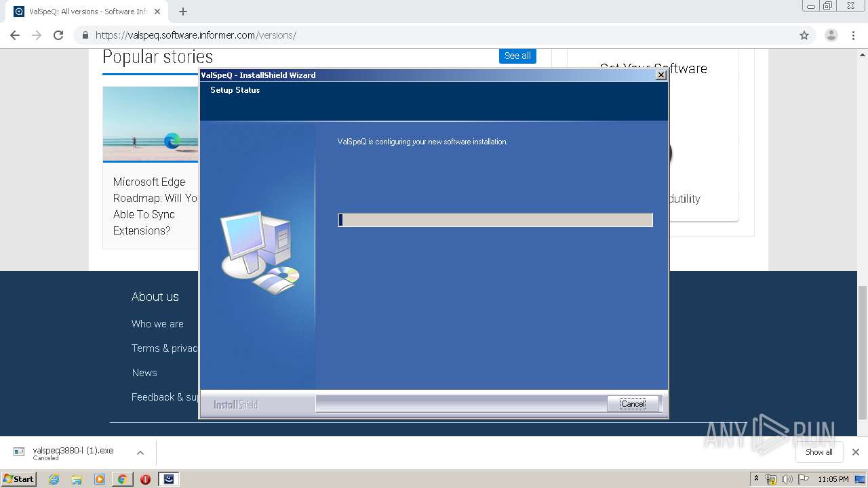The image size is (868, 488).
Task: Cancel the ValSpeQ installation
Action: click(633, 403)
